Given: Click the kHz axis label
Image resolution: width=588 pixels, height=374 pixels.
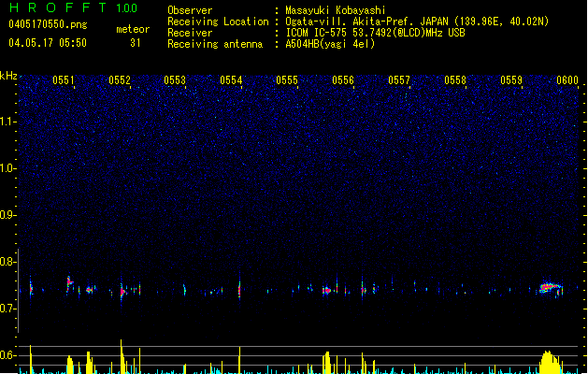Looking at the screenshot, I should [x=8, y=76].
